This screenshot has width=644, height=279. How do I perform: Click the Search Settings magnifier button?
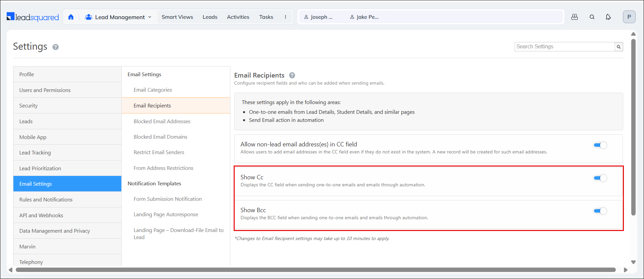coord(619,47)
